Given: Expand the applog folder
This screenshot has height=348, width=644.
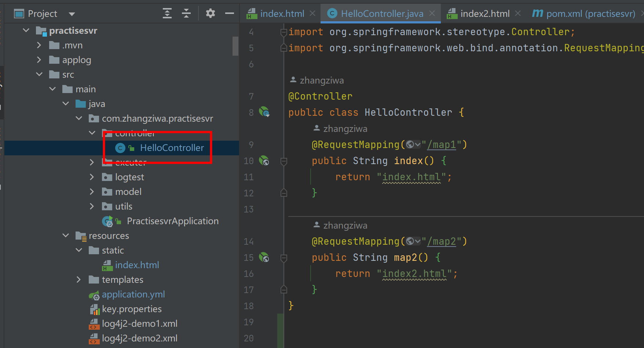Looking at the screenshot, I should coord(39,60).
